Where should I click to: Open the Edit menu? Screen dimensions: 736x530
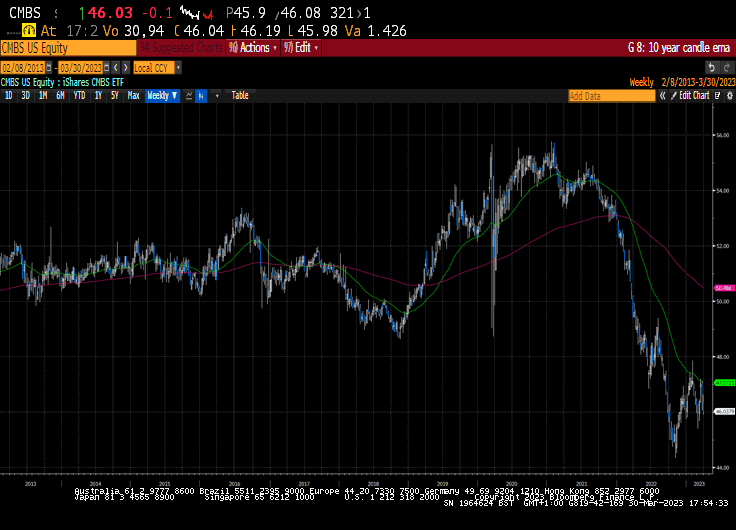(x=301, y=47)
